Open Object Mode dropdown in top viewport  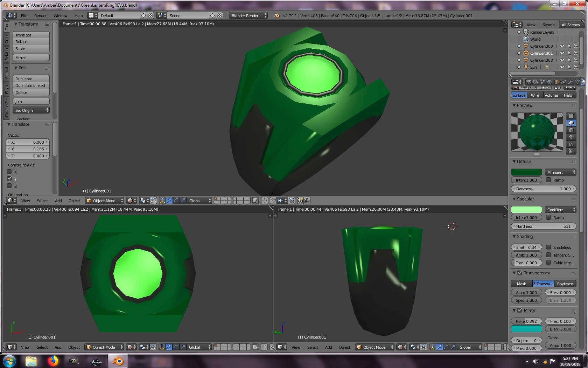tap(105, 200)
